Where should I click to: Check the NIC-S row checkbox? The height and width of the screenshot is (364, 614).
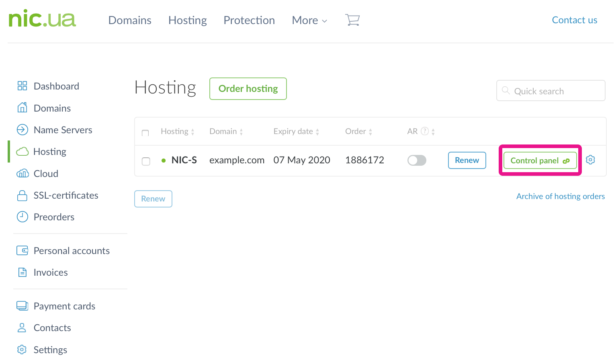tap(146, 161)
